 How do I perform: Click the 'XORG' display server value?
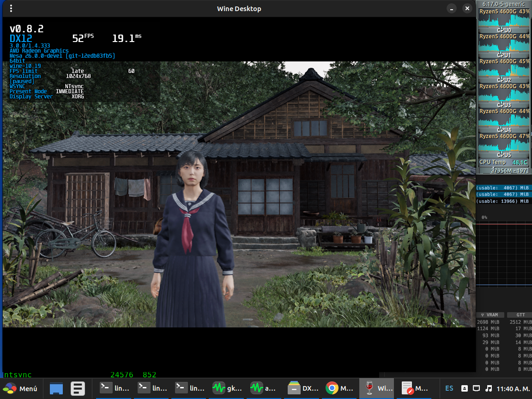(78, 97)
